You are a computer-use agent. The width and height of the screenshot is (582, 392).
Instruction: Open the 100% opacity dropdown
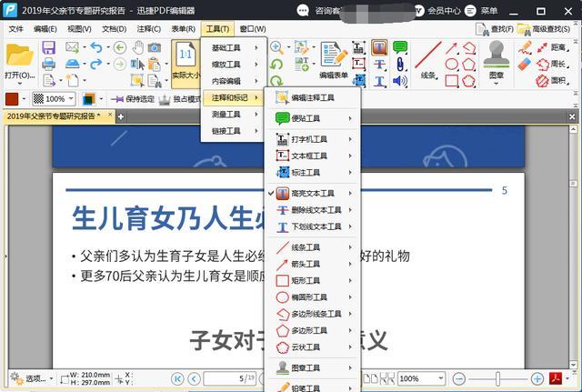[54, 99]
